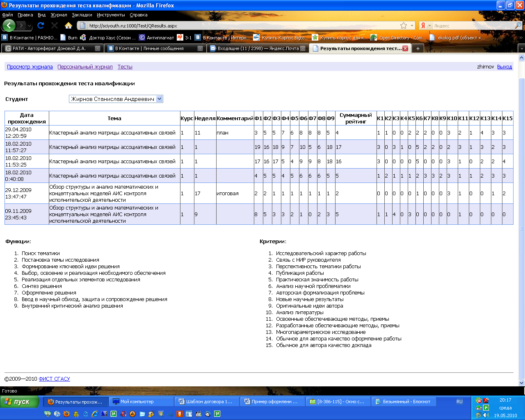Image resolution: width=525 pixels, height=420 pixels.
Task: Launch Firefox from the quick launch bar
Action: coord(66,414)
